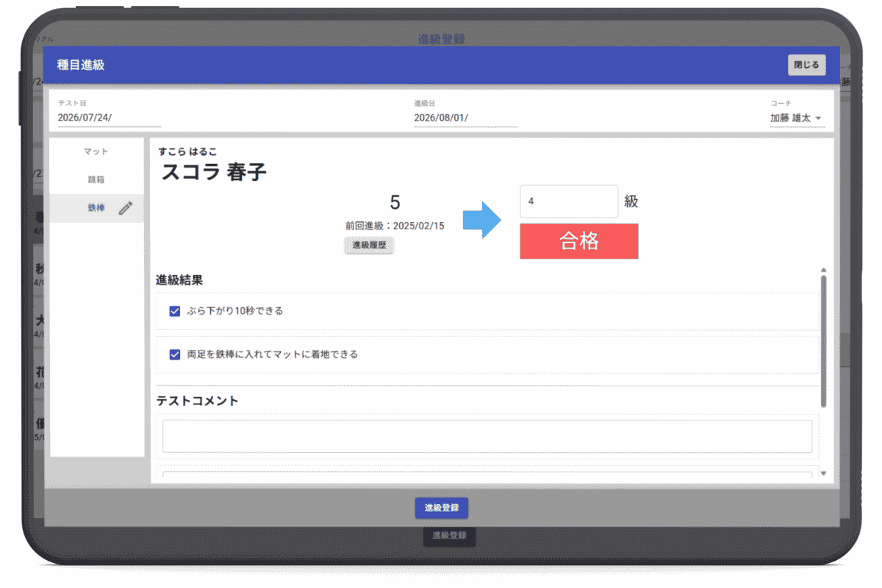Viewport: 882px width, 588px height.
Task: Click the furigana すこら はるこ
Action: click(x=187, y=152)
